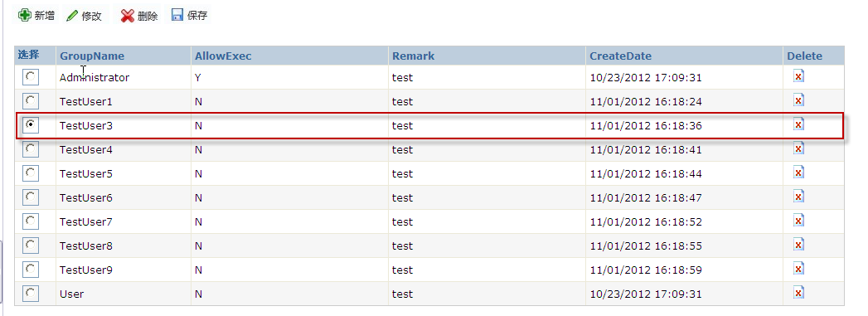Remove TestUser4 using its delete icon

(x=798, y=148)
